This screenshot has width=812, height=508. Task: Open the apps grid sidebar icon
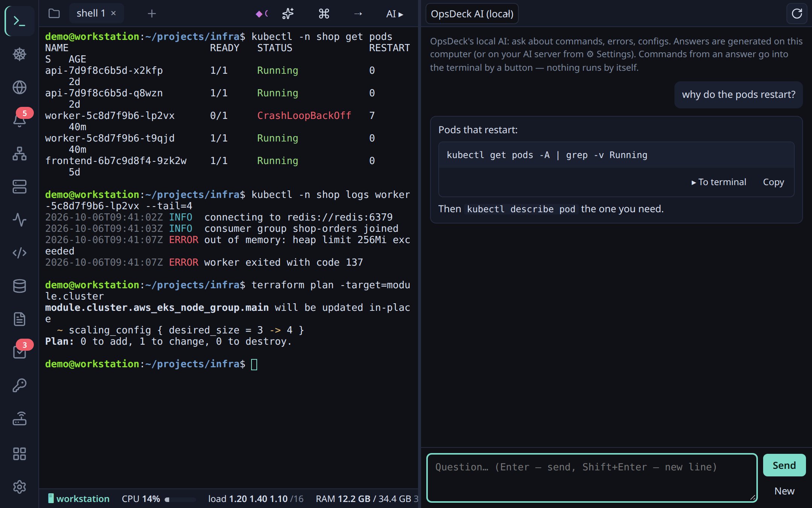[x=20, y=454]
